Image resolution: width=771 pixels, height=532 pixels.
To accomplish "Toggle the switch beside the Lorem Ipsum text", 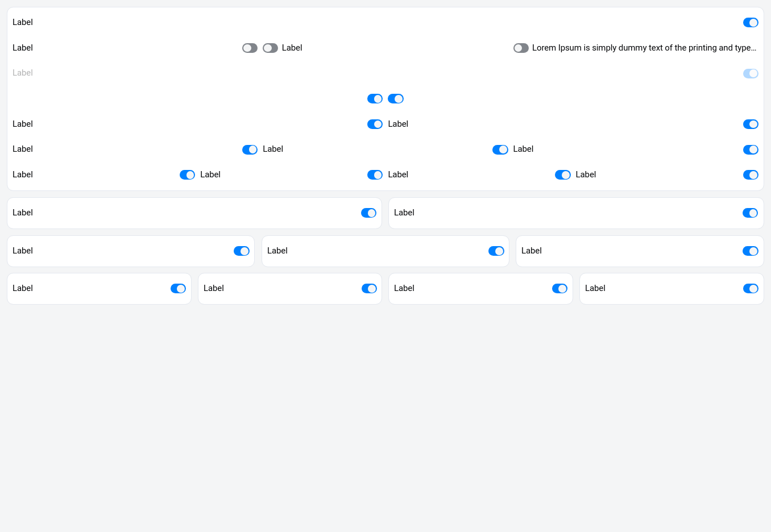I will pyautogui.click(x=521, y=48).
